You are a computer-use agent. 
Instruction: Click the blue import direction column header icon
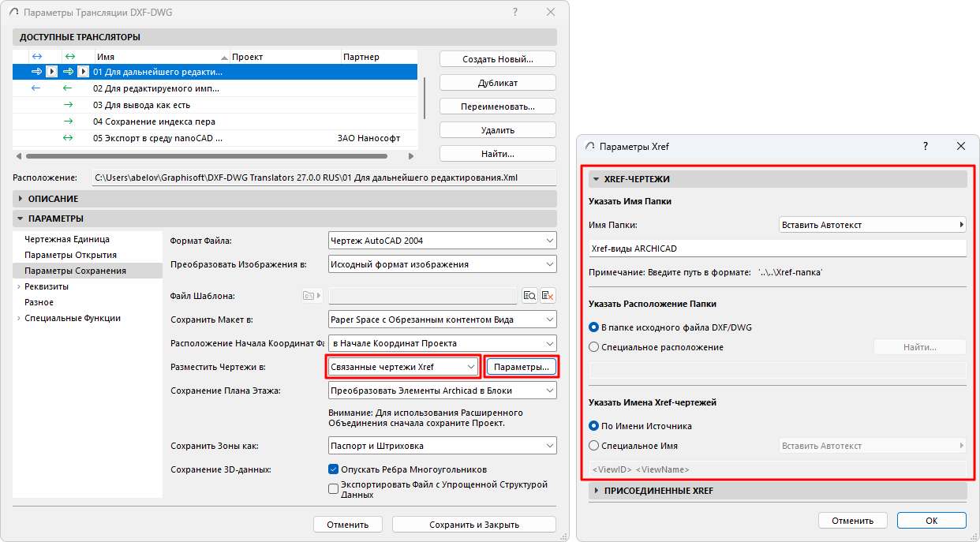[36, 57]
